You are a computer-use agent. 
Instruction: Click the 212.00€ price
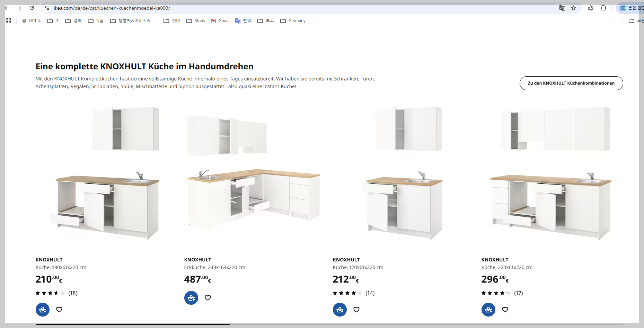click(x=346, y=279)
